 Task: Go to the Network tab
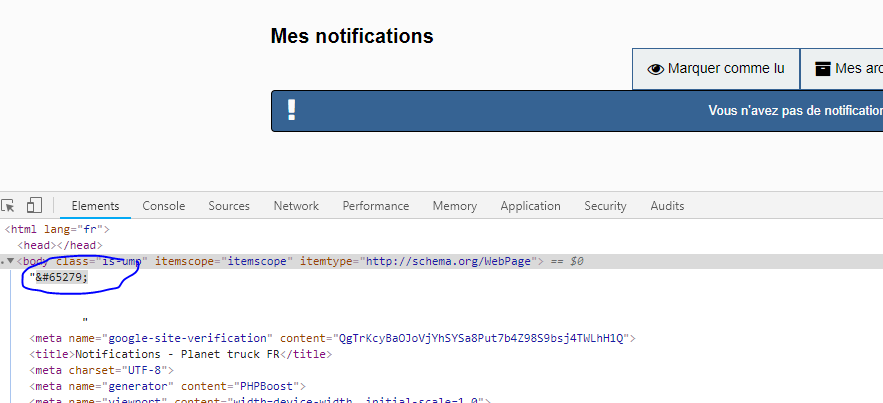click(296, 206)
